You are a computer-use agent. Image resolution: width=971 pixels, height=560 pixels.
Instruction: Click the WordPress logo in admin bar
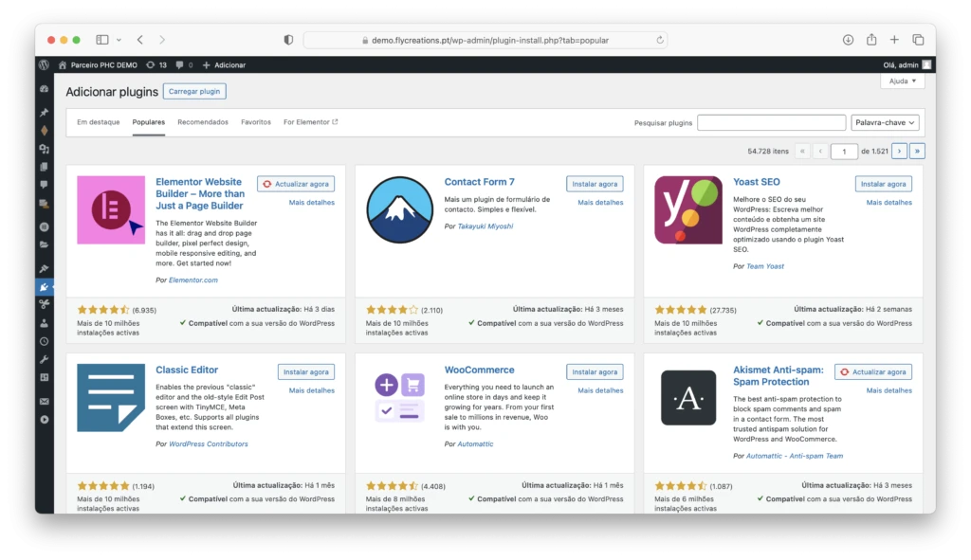[x=44, y=65]
